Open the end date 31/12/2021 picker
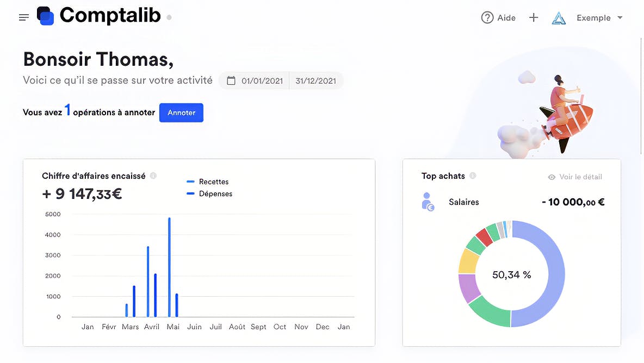 [315, 81]
